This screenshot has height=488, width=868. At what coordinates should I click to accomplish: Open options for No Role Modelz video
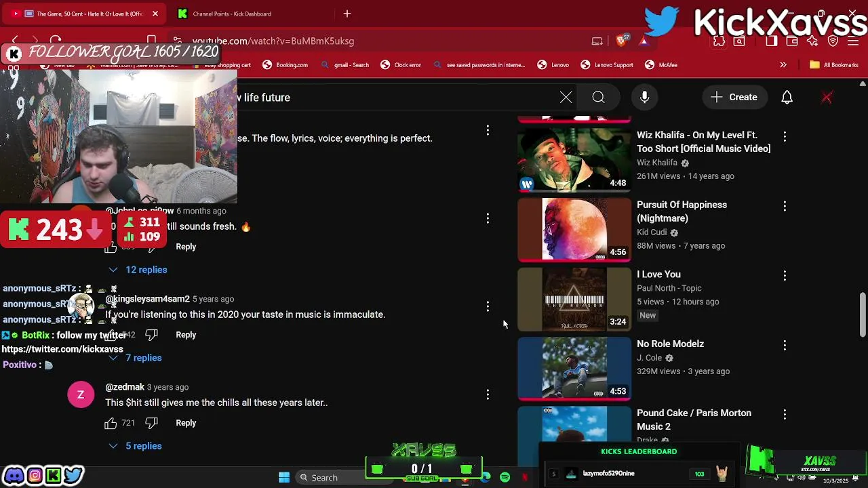pyautogui.click(x=785, y=345)
